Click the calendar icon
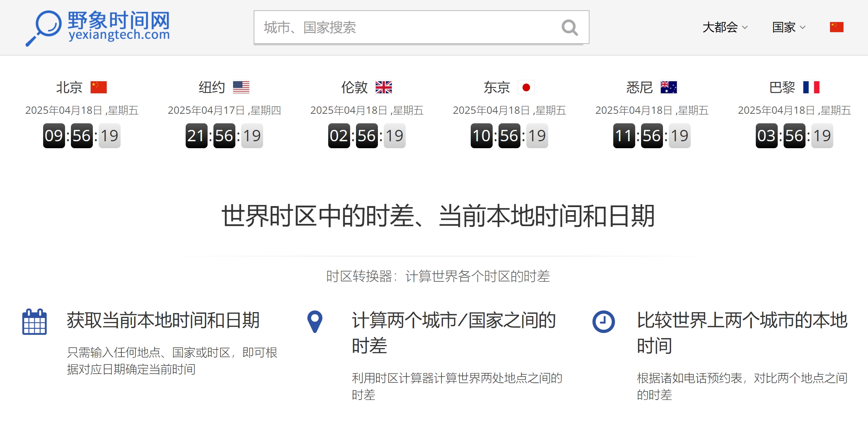868x427 pixels. (x=34, y=322)
